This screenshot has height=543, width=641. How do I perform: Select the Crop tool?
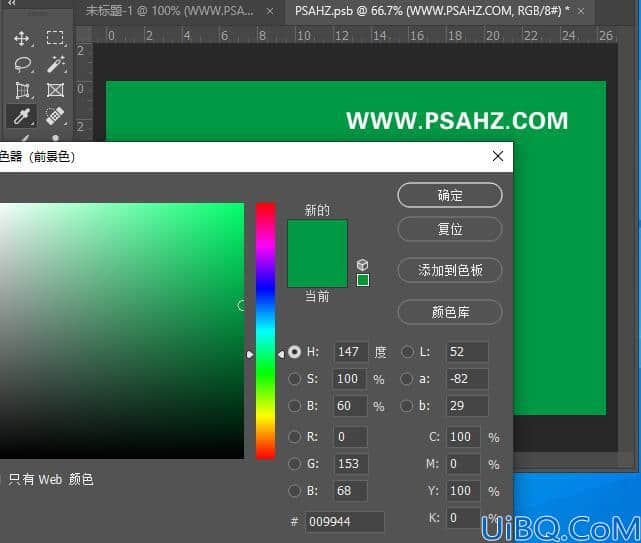pyautogui.click(x=22, y=90)
